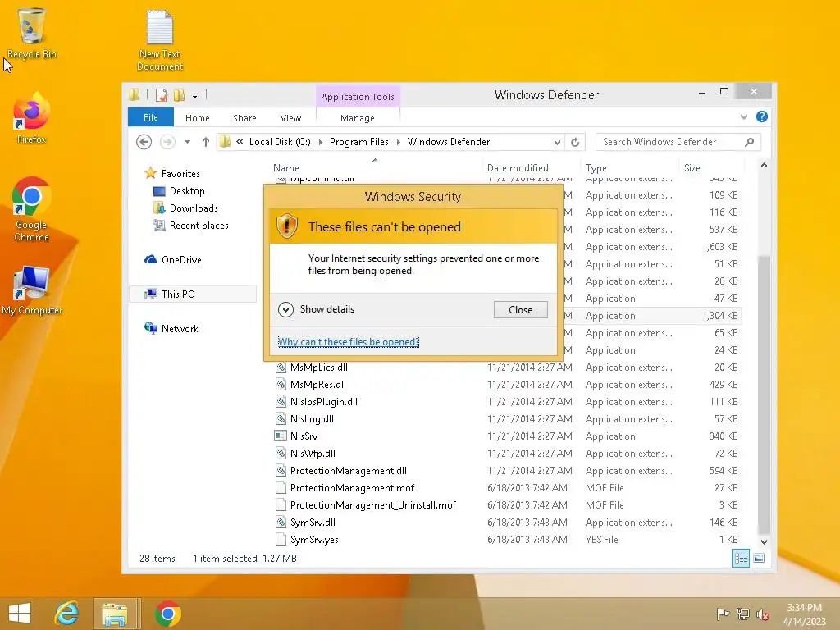Select the Google Chrome desktop shortcut
This screenshot has width=840, height=630.
[32, 209]
